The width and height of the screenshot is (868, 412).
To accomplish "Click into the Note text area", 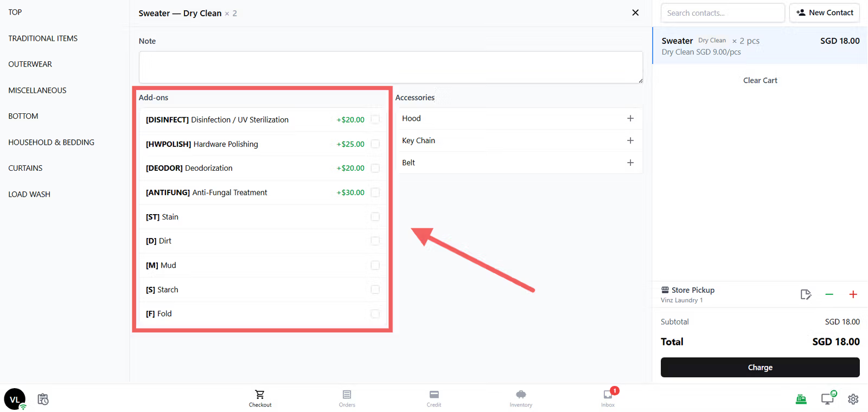I will [391, 67].
